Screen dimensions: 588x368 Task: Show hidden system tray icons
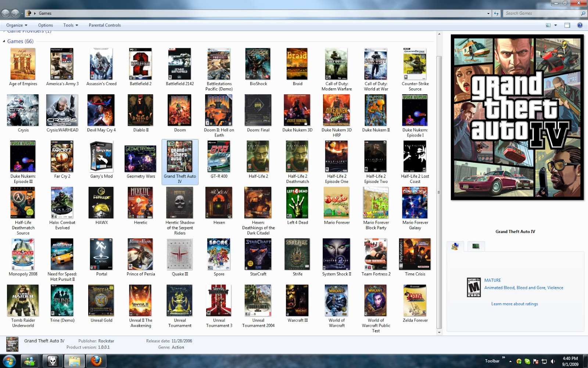point(510,361)
